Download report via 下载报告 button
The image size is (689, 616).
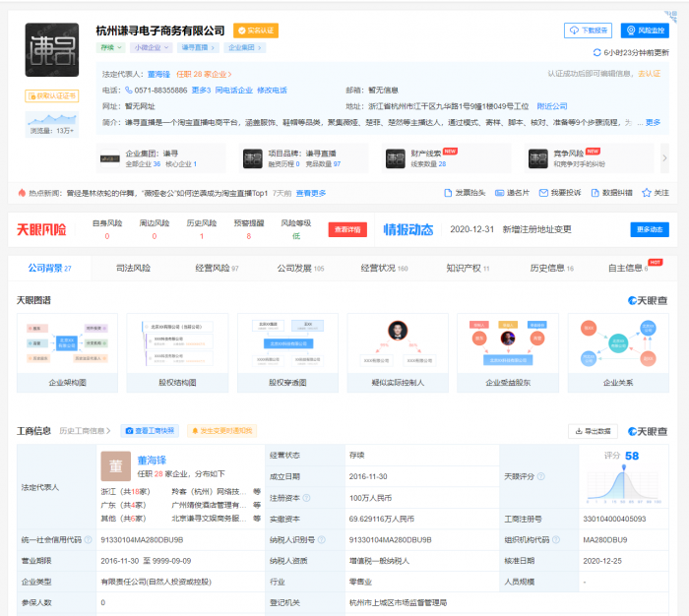click(x=588, y=31)
